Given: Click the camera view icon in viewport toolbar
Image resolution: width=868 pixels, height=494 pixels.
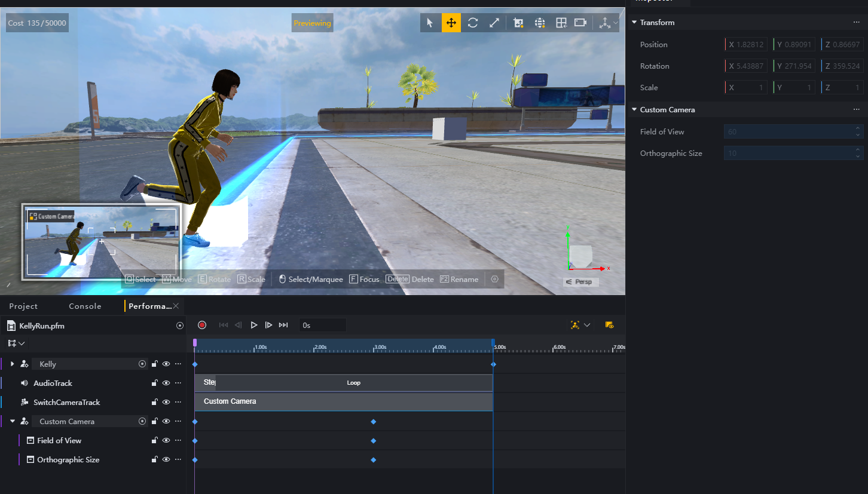Looking at the screenshot, I should pos(580,23).
